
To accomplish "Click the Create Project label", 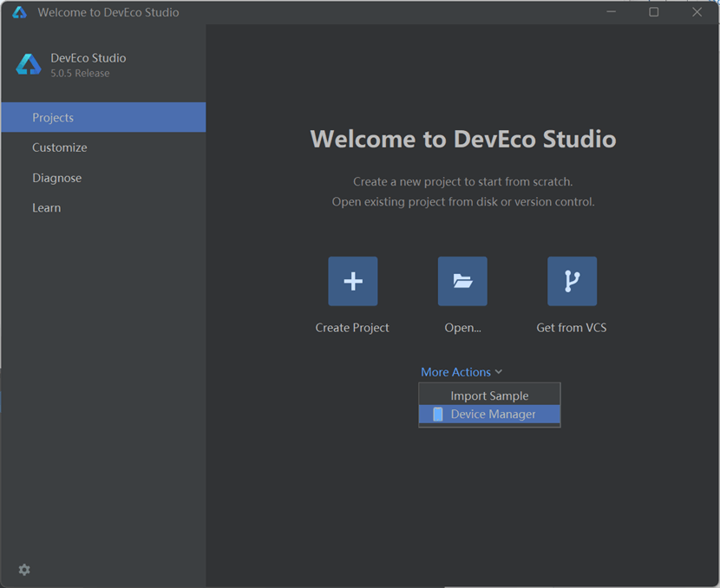I will point(352,328).
